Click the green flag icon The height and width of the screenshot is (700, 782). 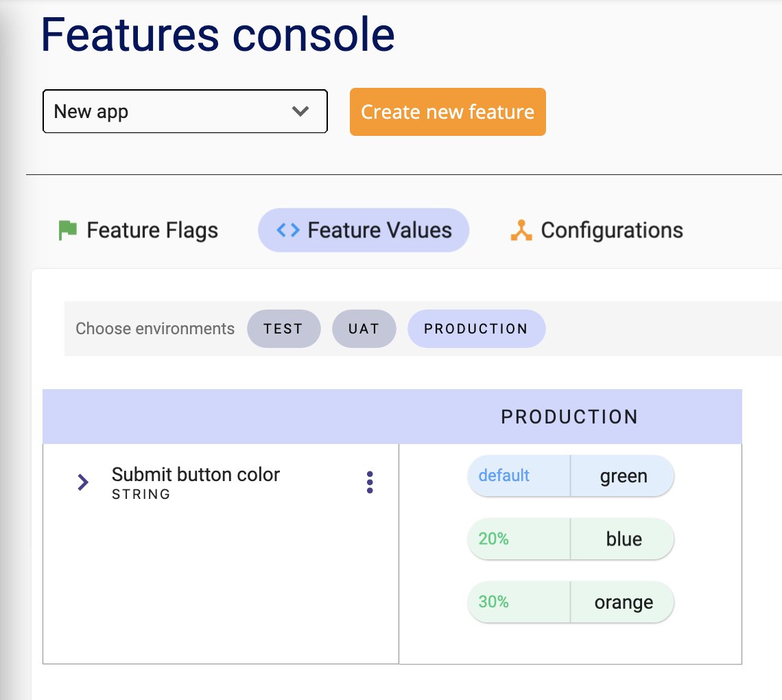point(68,230)
